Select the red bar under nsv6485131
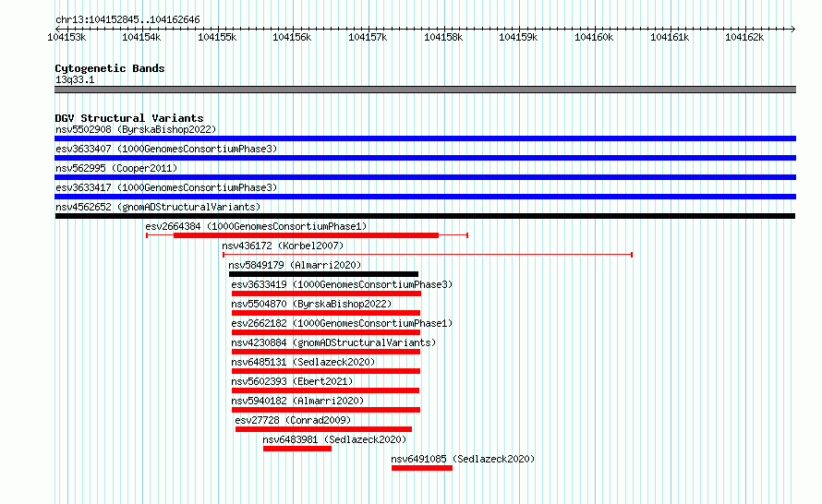Image resolution: width=822 pixels, height=504 pixels. click(326, 371)
